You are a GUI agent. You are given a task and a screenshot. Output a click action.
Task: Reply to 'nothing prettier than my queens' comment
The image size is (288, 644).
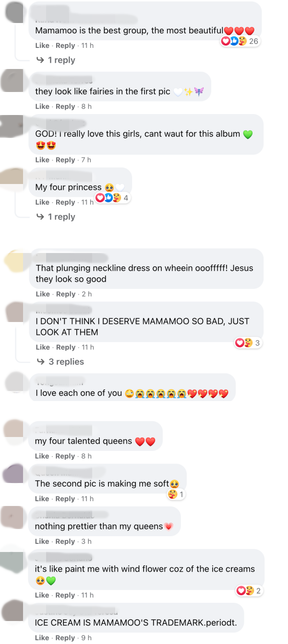click(x=65, y=541)
